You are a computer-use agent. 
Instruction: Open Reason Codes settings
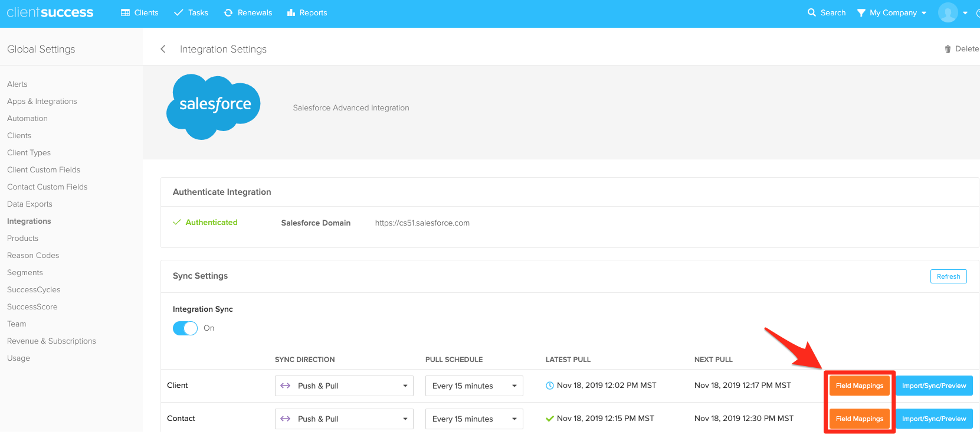33,256
